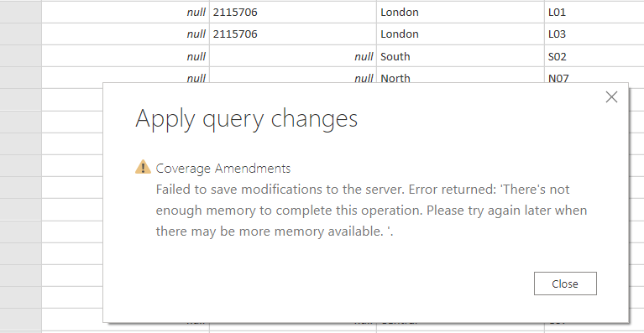Screen dimensions: 644x333
Task: Click first-column null cell in L01 row
Action: (125, 13)
